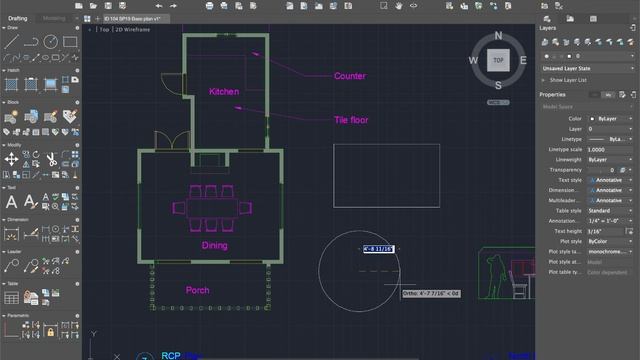Screen dimensions: 640x360
Task: Add a new drawing tab with plus button
Action: point(97,18)
